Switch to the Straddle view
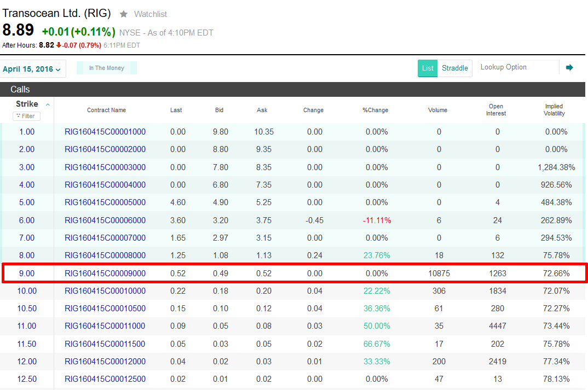This screenshot has height=390, width=588. pos(454,68)
